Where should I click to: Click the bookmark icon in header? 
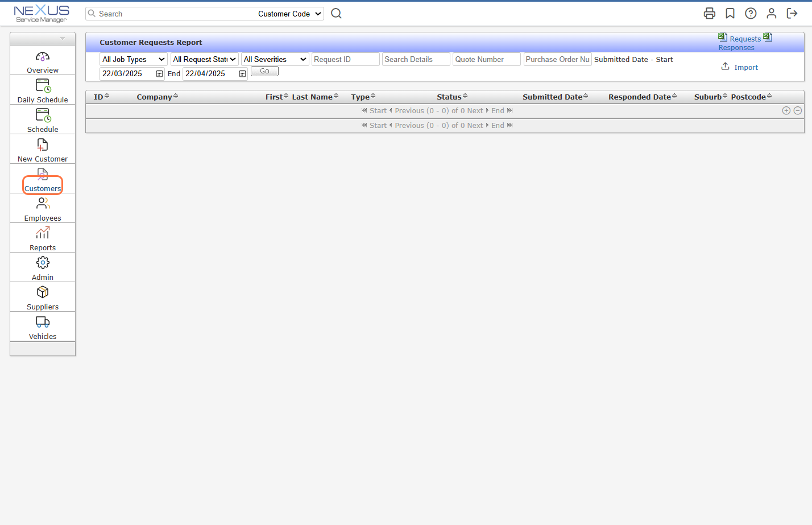pyautogui.click(x=730, y=13)
